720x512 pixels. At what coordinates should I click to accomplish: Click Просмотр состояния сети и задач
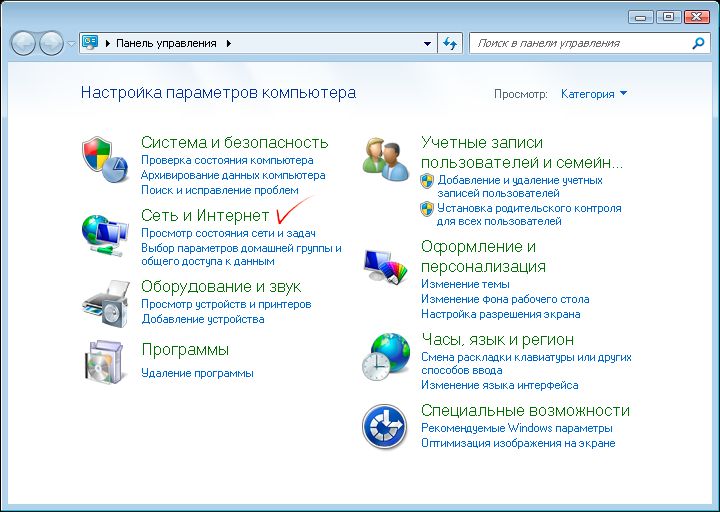pyautogui.click(x=228, y=233)
